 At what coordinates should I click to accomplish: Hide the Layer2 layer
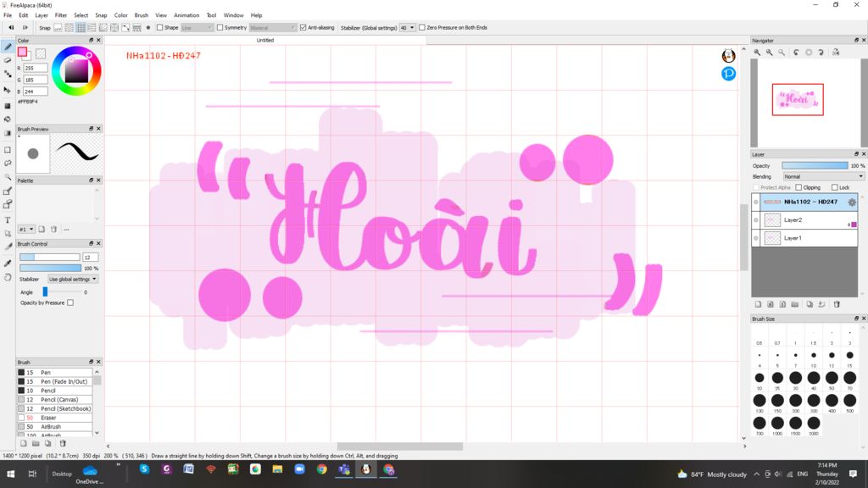point(755,220)
